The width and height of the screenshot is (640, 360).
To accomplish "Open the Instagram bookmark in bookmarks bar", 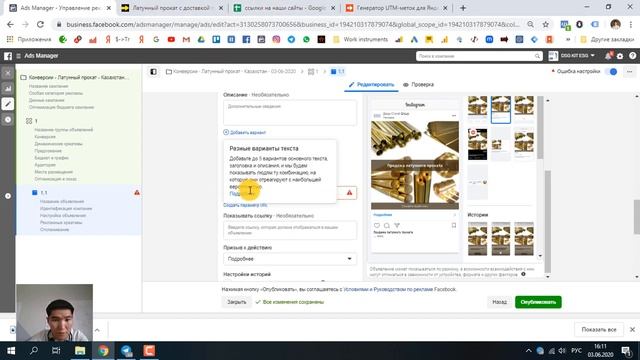I will pyautogui.click(x=276, y=40).
